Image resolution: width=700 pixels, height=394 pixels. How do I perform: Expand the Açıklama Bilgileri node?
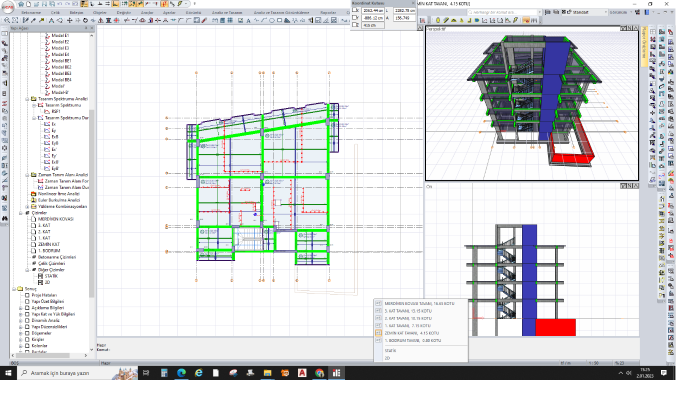(21, 308)
